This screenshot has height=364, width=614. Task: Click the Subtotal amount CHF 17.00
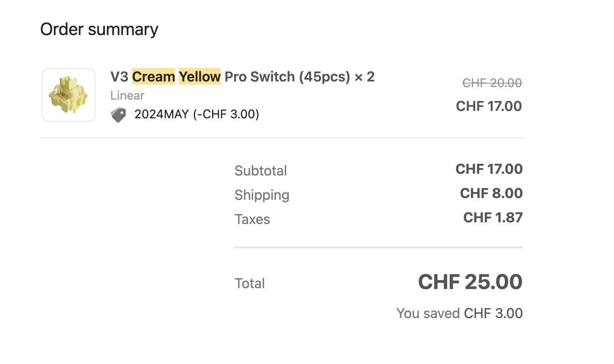point(489,169)
